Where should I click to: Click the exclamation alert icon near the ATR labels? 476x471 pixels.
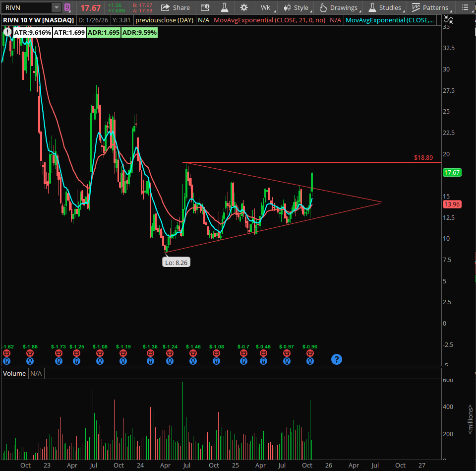tap(7, 31)
